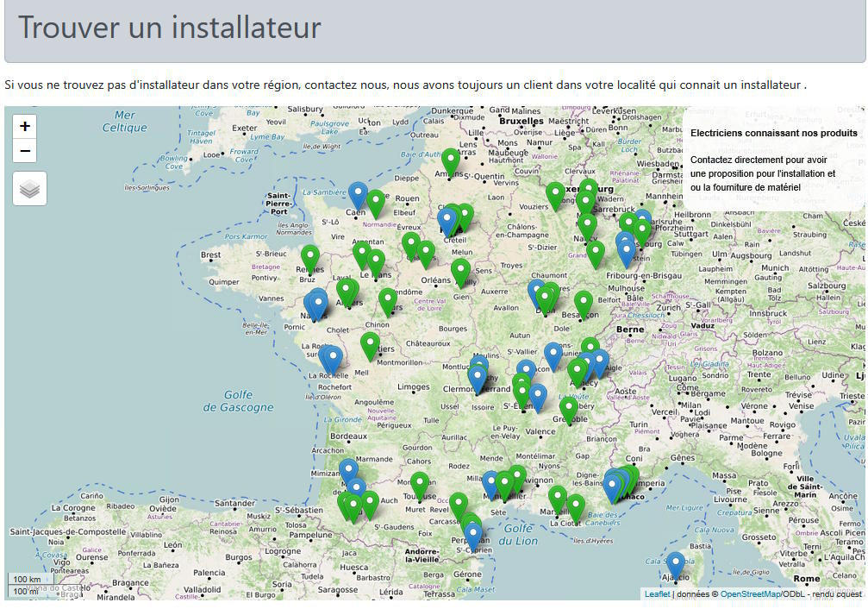Click the green marker near Amiens

pyautogui.click(x=451, y=162)
